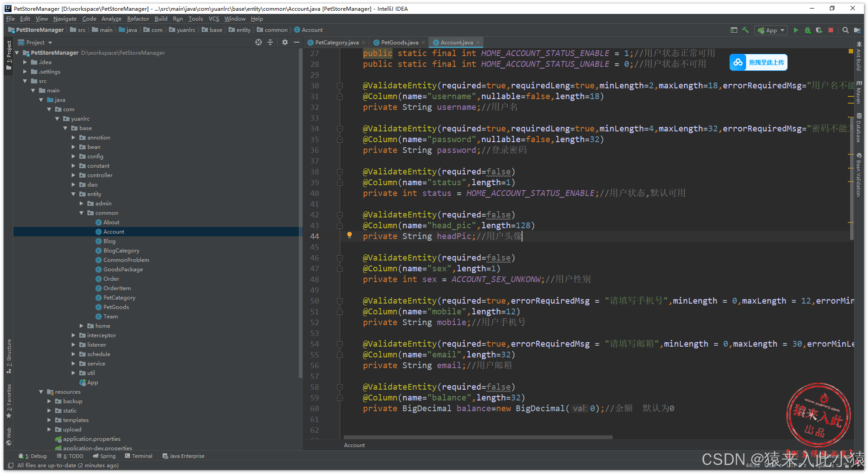Switch to PetCategory.java tab
868x474 pixels.
coord(337,43)
